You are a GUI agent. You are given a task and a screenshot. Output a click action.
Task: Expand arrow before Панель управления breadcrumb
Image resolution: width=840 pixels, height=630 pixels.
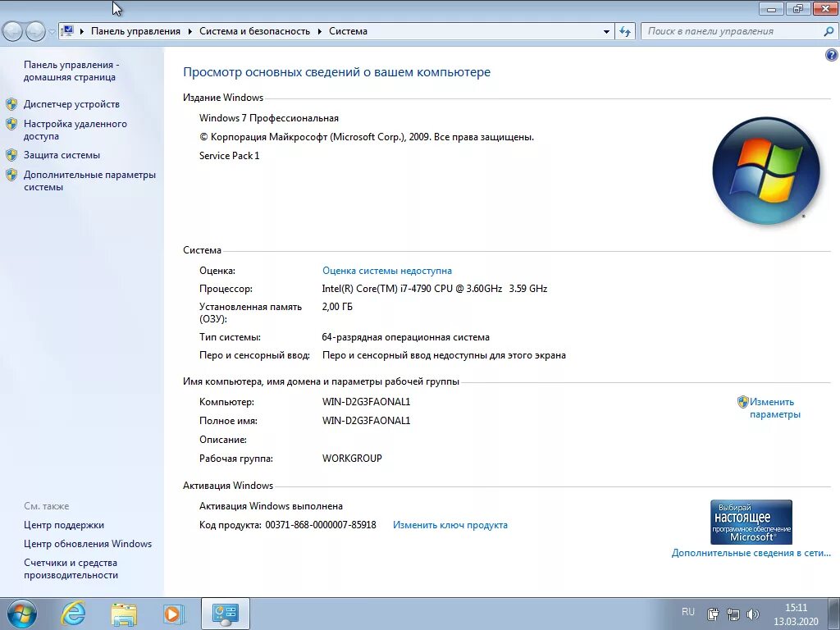pos(82,32)
